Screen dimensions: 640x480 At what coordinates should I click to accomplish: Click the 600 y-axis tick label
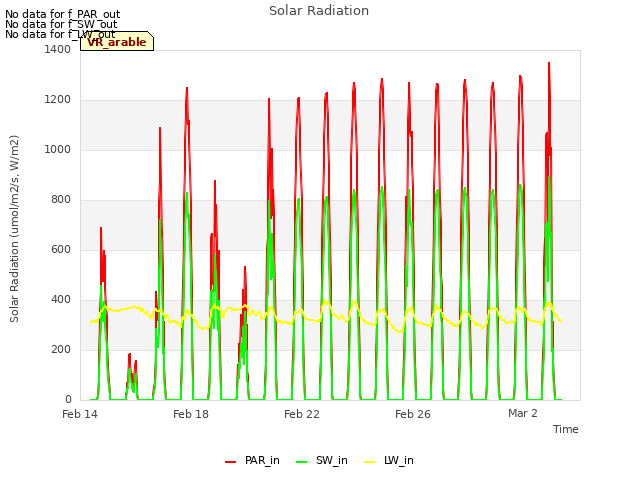click(x=61, y=249)
